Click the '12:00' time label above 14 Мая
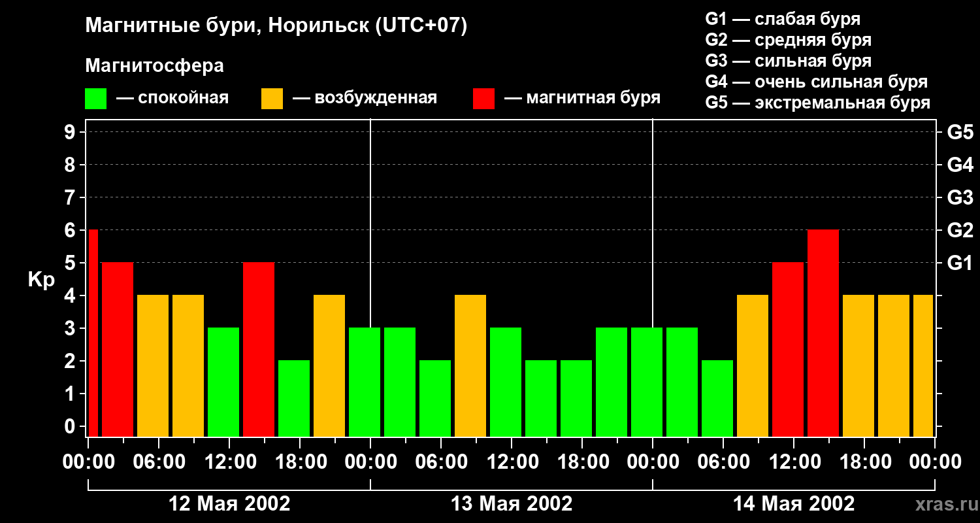The image size is (980, 523). tap(794, 462)
